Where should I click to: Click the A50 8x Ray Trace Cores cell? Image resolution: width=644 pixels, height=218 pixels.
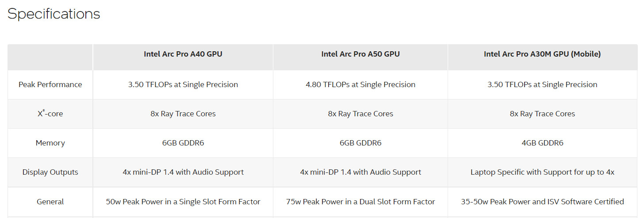tap(360, 114)
